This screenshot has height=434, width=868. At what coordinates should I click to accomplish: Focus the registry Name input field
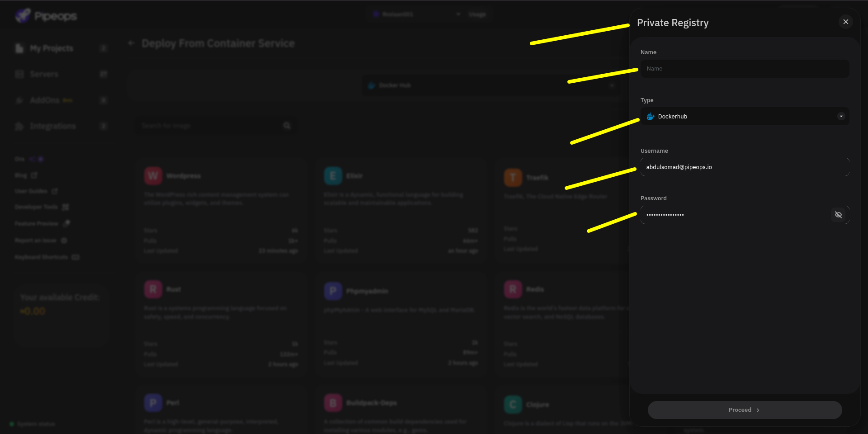745,69
